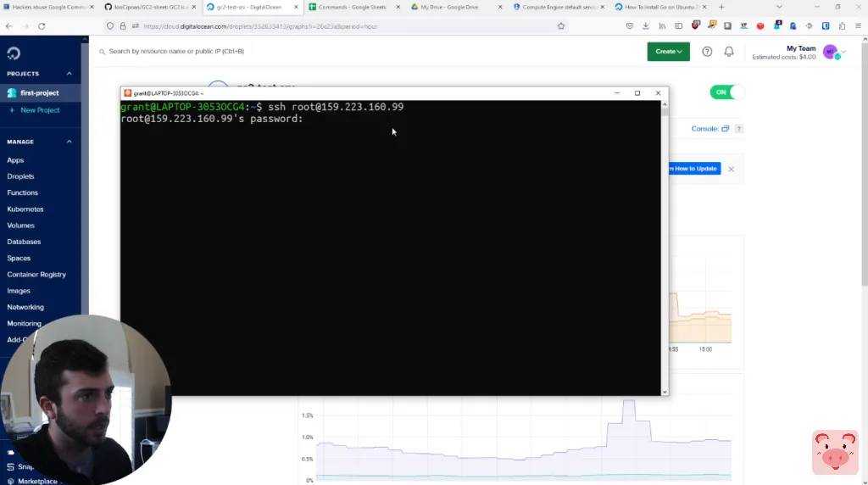The width and height of the screenshot is (868, 485).
Task: Open Container Registry in the sidebar
Action: [x=36, y=275]
